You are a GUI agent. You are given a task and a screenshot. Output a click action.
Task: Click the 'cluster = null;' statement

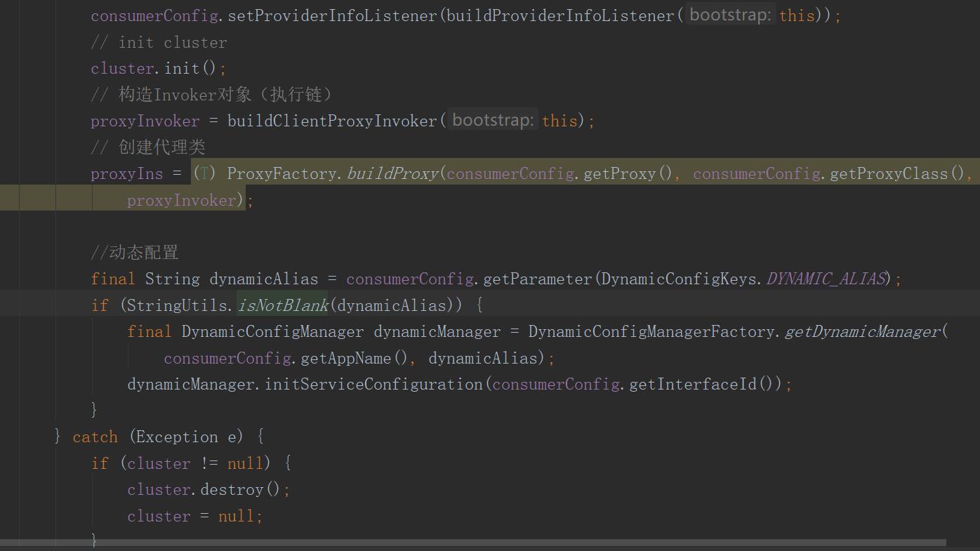[x=195, y=516]
